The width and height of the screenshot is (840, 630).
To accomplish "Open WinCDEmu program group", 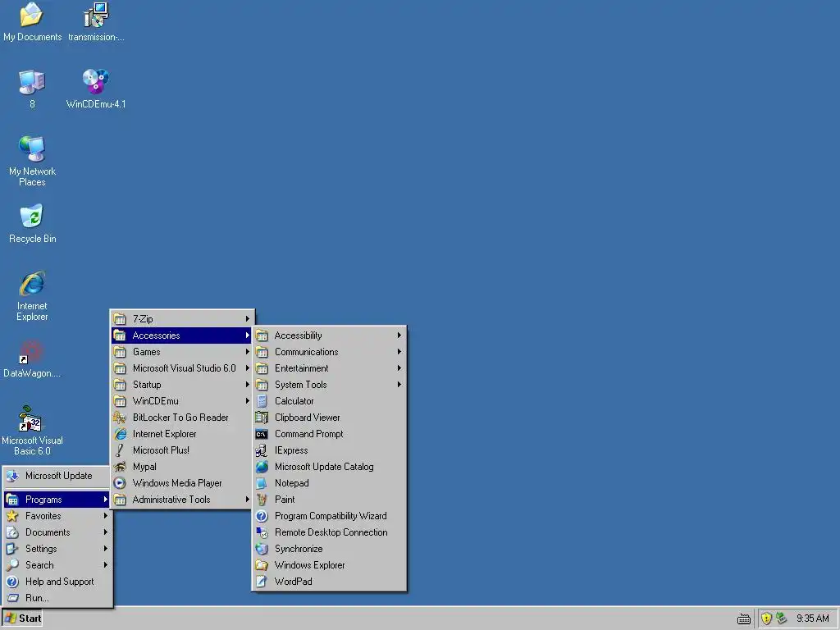I will (182, 400).
